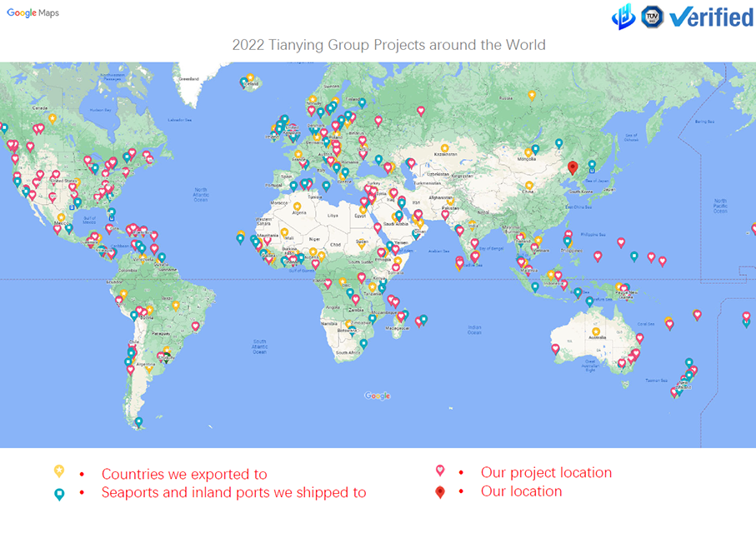The height and width of the screenshot is (533, 756).
Task: Select the pink 'Our project location' legend pin
Action: (439, 471)
